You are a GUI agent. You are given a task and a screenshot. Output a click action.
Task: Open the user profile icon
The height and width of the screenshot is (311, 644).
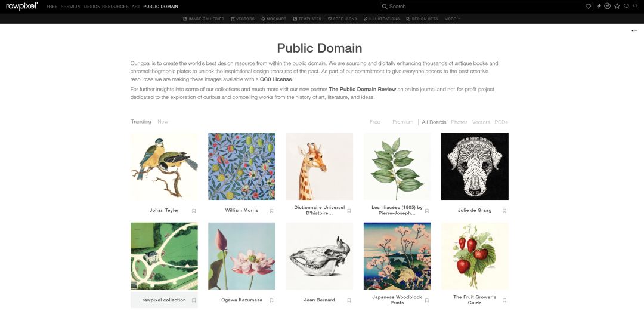635,6
